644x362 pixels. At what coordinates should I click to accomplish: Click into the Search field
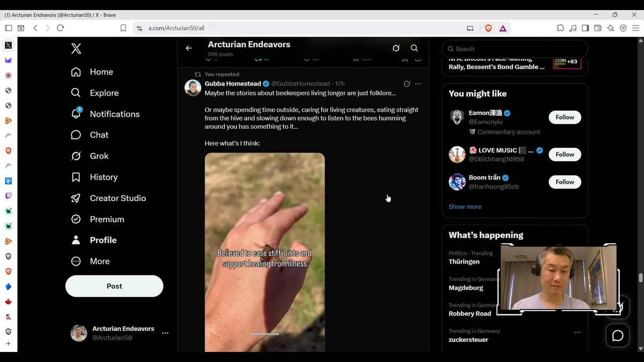[515, 49]
